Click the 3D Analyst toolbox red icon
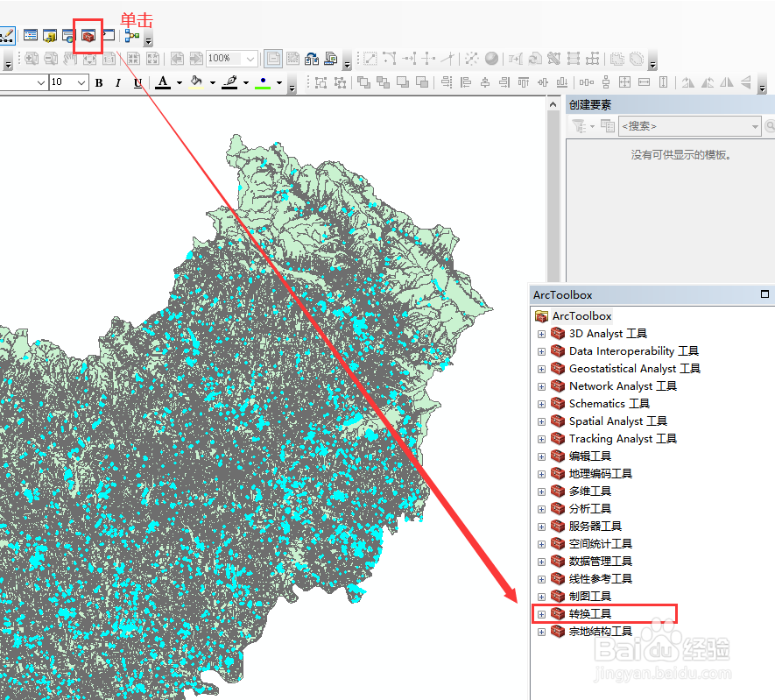775x700 pixels. coord(558,334)
